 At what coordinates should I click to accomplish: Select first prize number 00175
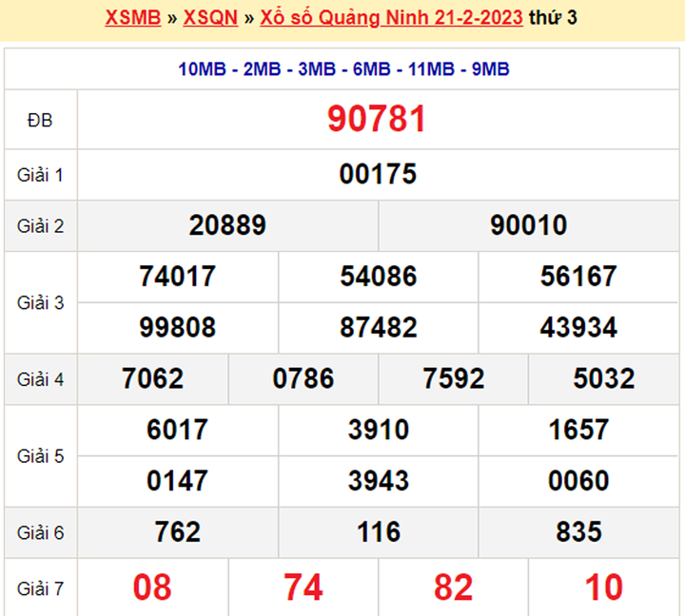378,174
